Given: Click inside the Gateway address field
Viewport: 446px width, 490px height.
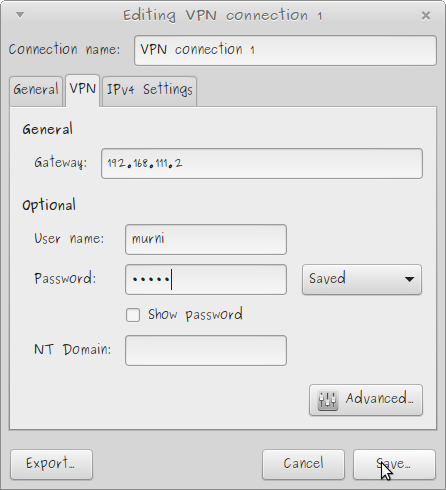Looking at the screenshot, I should 262,163.
